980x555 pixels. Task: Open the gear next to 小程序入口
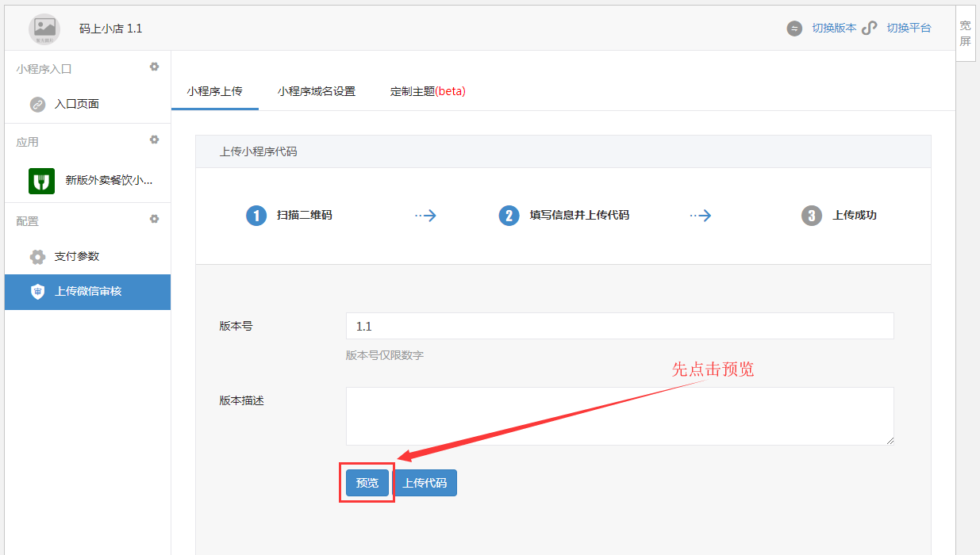(155, 67)
